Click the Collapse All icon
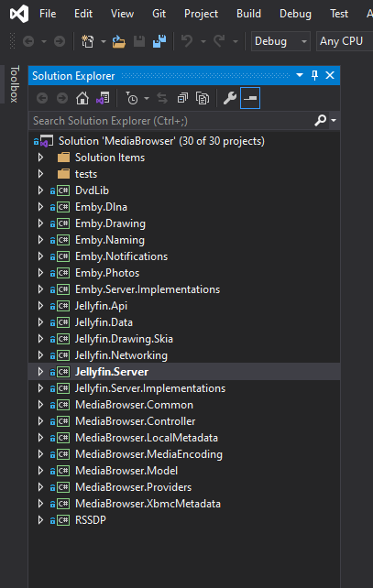Viewport: 373px width, 588px height. (182, 99)
